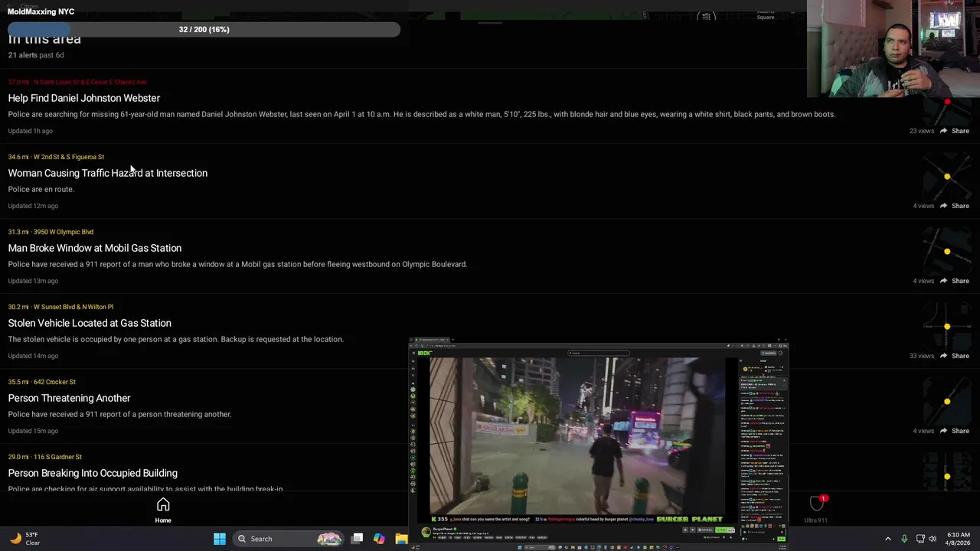Click 'W 2nd St & S Figueroa St' location

[69, 157]
